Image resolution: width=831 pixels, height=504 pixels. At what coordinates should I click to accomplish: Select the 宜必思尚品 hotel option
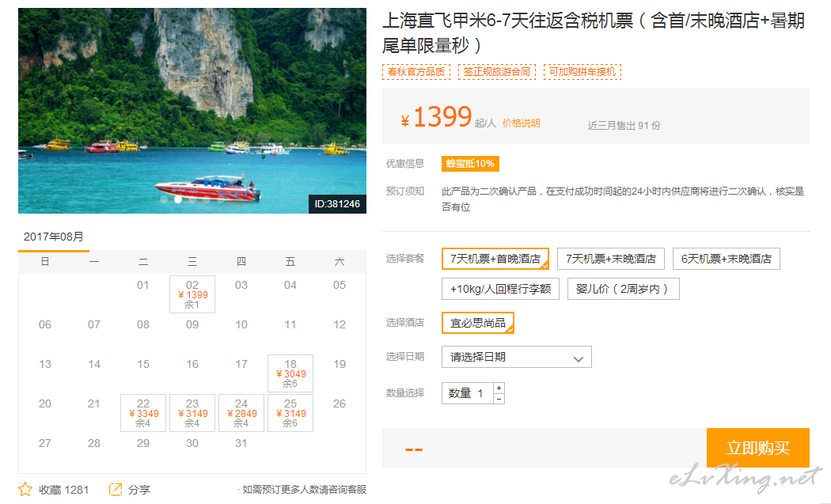tap(477, 323)
